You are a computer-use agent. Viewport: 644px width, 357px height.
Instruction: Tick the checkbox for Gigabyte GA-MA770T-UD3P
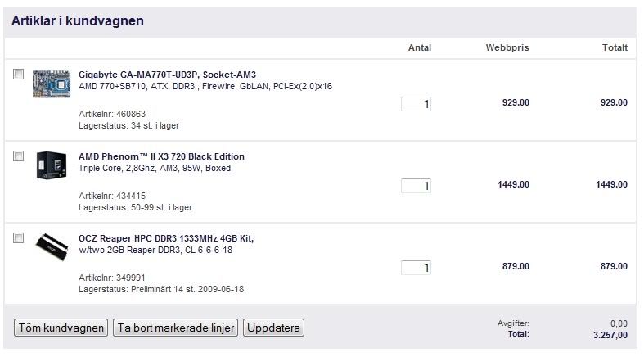[19, 75]
